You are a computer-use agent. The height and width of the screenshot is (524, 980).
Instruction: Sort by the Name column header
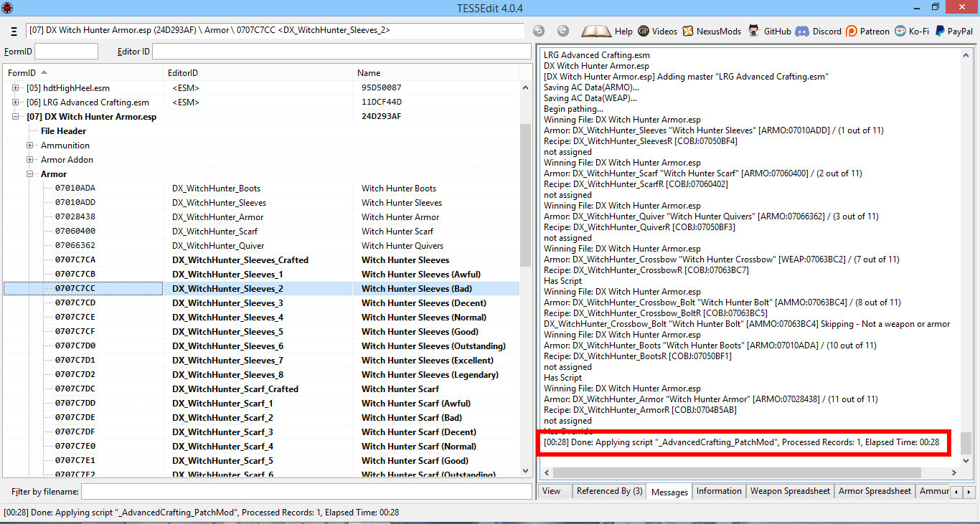pyautogui.click(x=436, y=72)
